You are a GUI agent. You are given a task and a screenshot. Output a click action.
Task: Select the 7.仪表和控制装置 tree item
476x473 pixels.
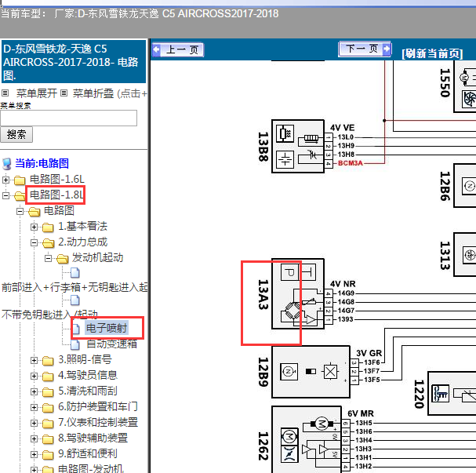[98, 422]
